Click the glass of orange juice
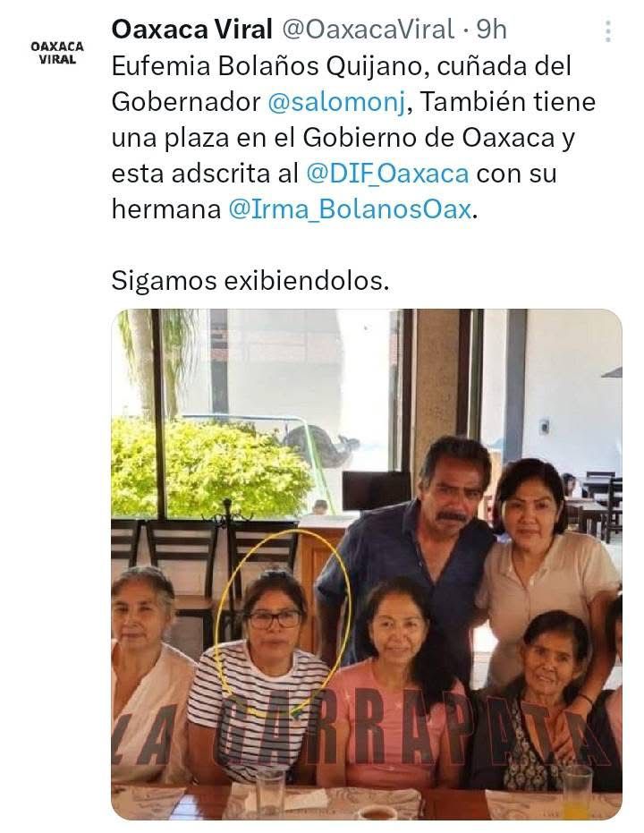Image resolution: width=644 pixels, height=833 pixels. pyautogui.click(x=578, y=793)
